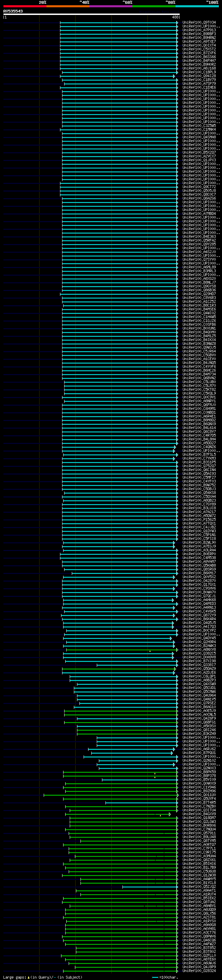
Task: Click the UniRef100_C1MNK4 label
Action: point(199,129)
